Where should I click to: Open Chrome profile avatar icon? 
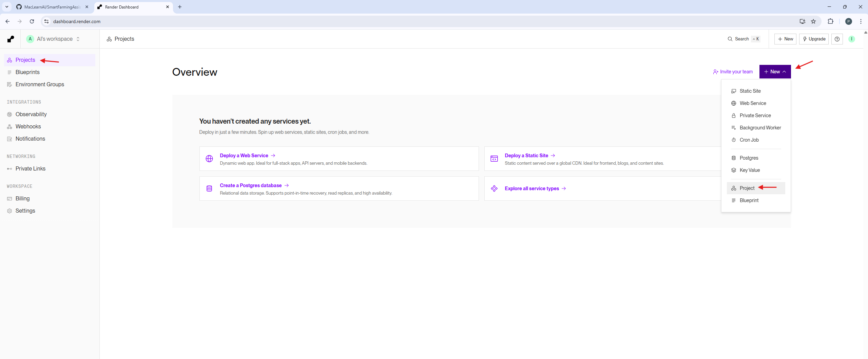(848, 21)
